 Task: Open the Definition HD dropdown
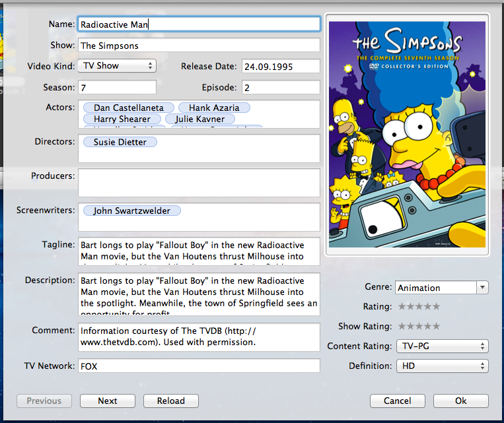pos(443,366)
